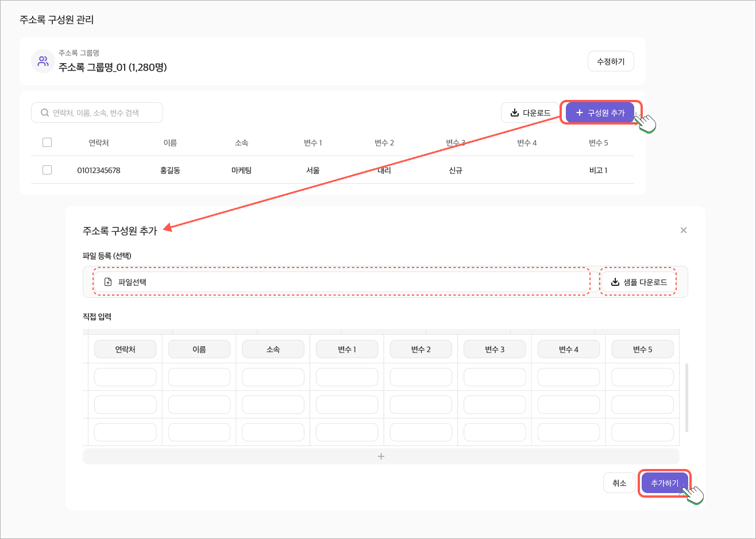
Task: Click the vertical scrollbar of the direct input grid
Action: pos(687,397)
